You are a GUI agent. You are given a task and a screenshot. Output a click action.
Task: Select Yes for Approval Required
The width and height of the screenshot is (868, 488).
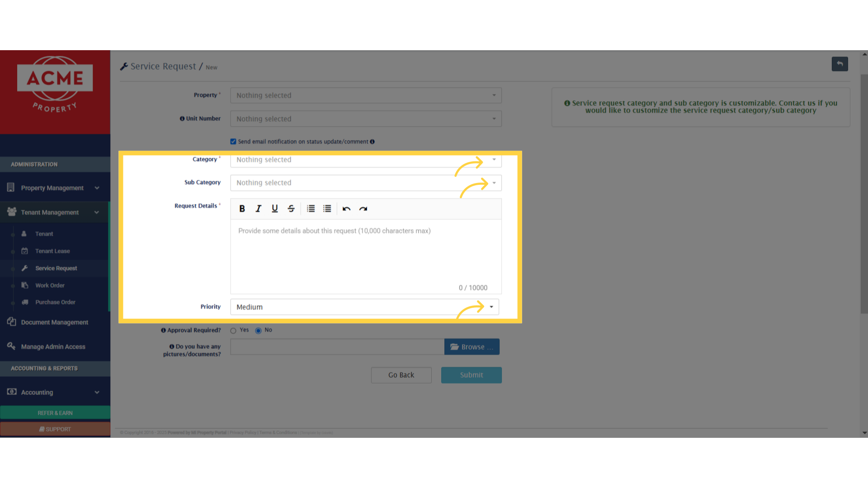click(233, 331)
